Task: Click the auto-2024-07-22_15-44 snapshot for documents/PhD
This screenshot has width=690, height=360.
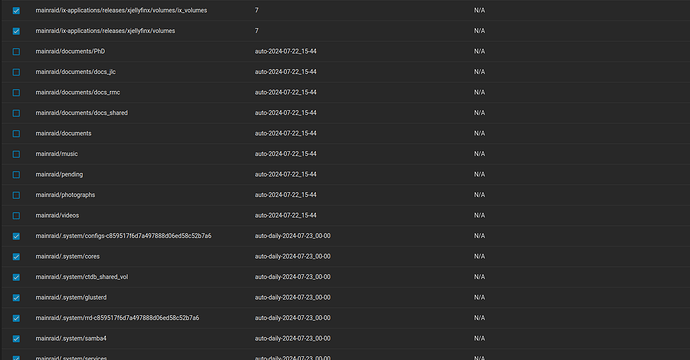Action: [286, 51]
